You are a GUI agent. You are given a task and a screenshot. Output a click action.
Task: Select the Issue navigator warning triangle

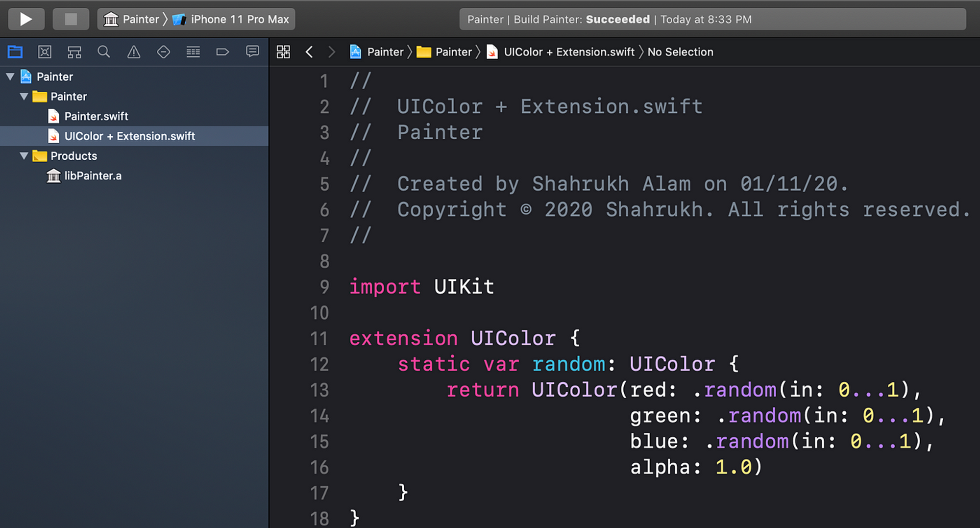(x=134, y=51)
